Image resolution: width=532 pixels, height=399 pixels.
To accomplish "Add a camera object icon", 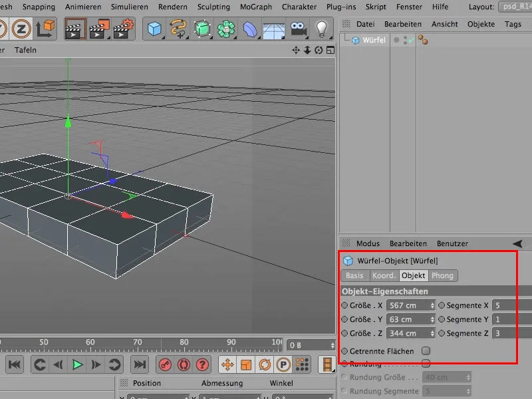I will (298, 29).
